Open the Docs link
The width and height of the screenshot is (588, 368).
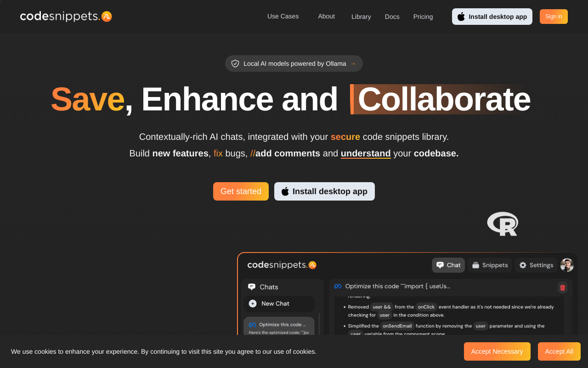point(392,17)
